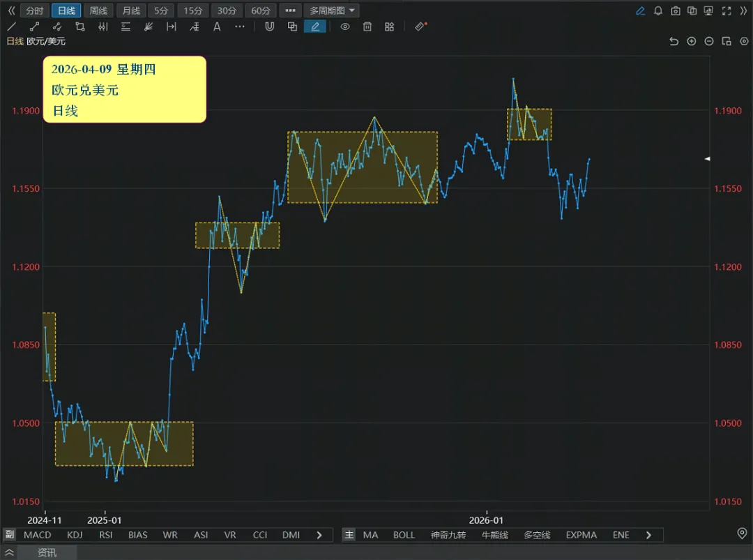This screenshot has height=560, width=753.
Task: Select the MACD indicator
Action: coord(38,535)
